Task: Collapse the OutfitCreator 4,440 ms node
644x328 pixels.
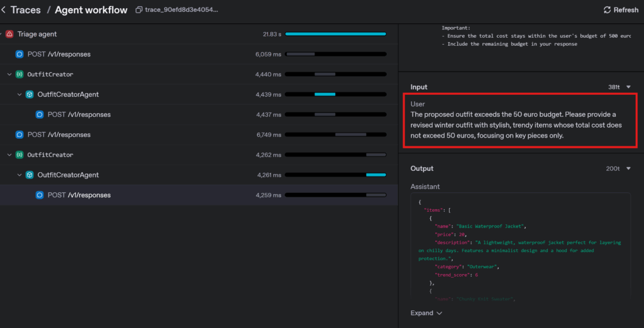Action: [9, 74]
